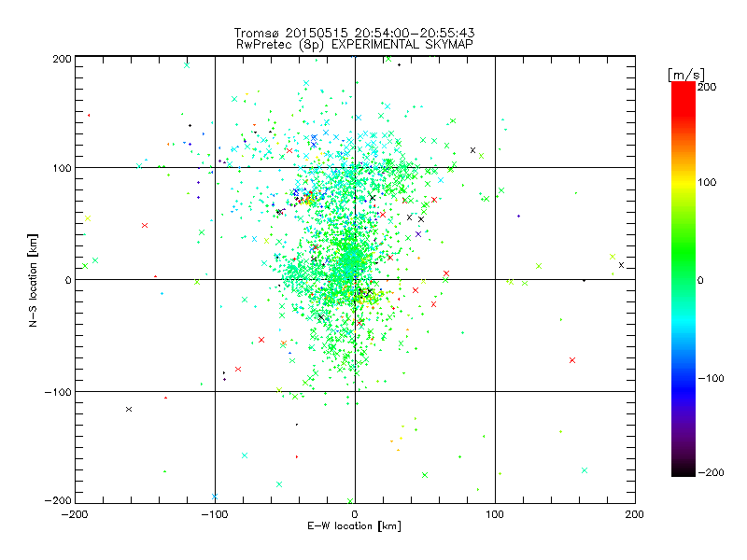
Task: Click the cyan X marker near E-W -120, N-S 193
Action: 187,65
